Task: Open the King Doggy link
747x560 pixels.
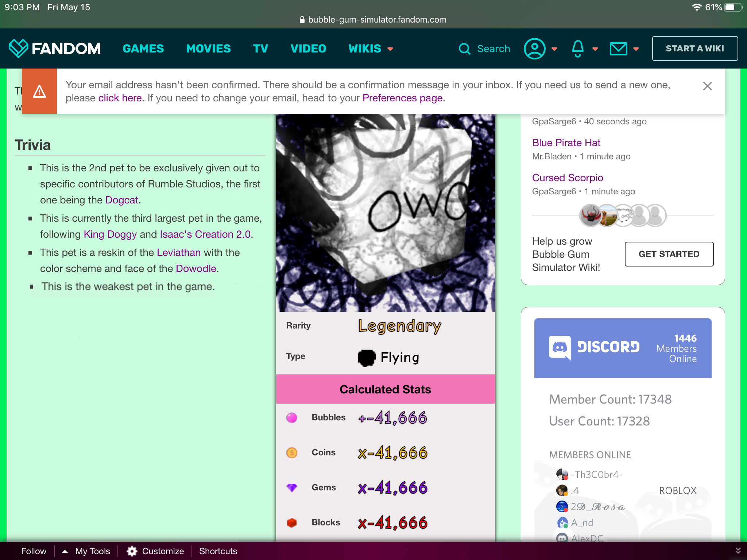Action: pyautogui.click(x=110, y=234)
